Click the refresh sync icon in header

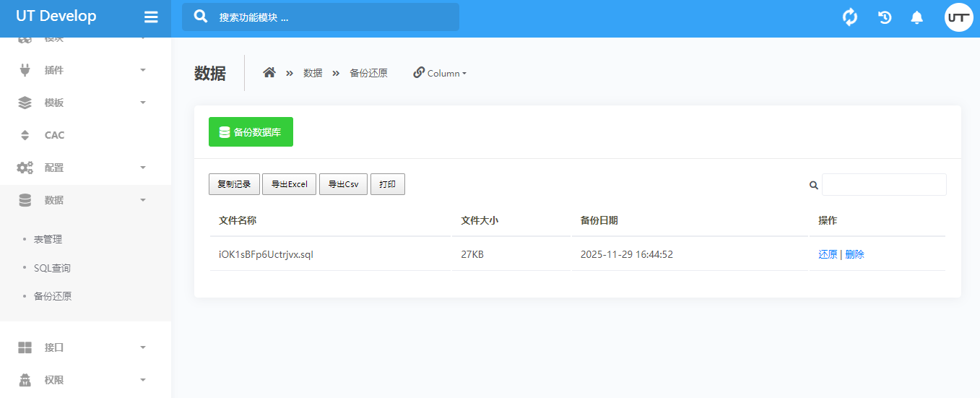(850, 17)
